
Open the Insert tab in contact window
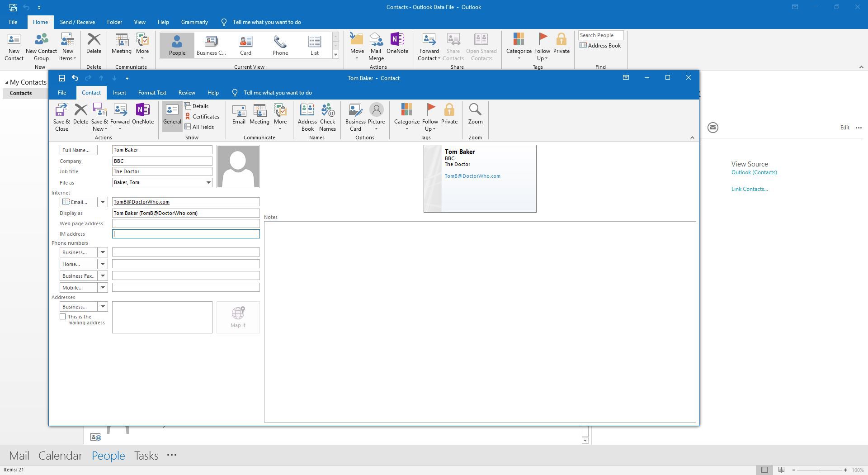119,93
